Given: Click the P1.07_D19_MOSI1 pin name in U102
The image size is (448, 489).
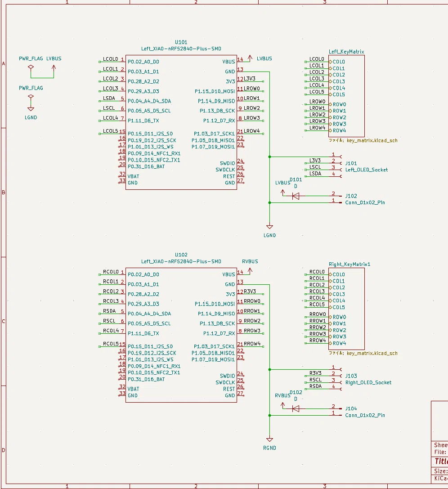Looking at the screenshot, I should click(213, 359).
